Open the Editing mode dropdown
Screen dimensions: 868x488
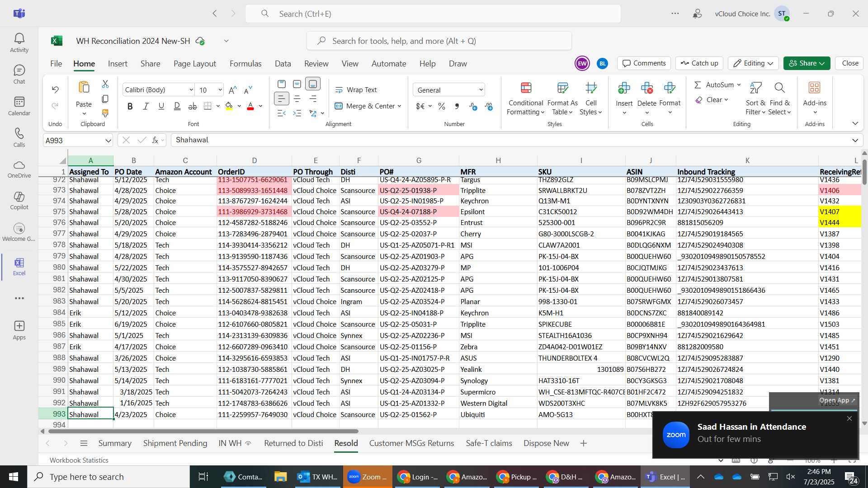coord(753,63)
